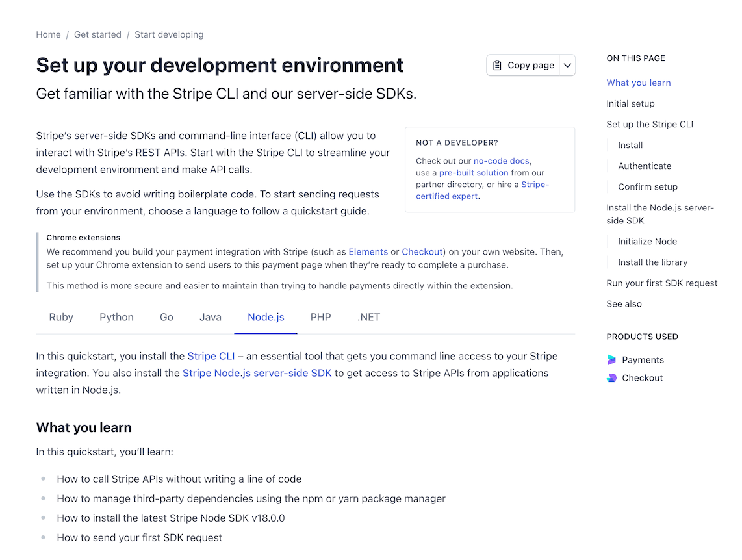Navigate to Authenticate in page outline
Image resolution: width=742 pixels, height=560 pixels.
(645, 166)
